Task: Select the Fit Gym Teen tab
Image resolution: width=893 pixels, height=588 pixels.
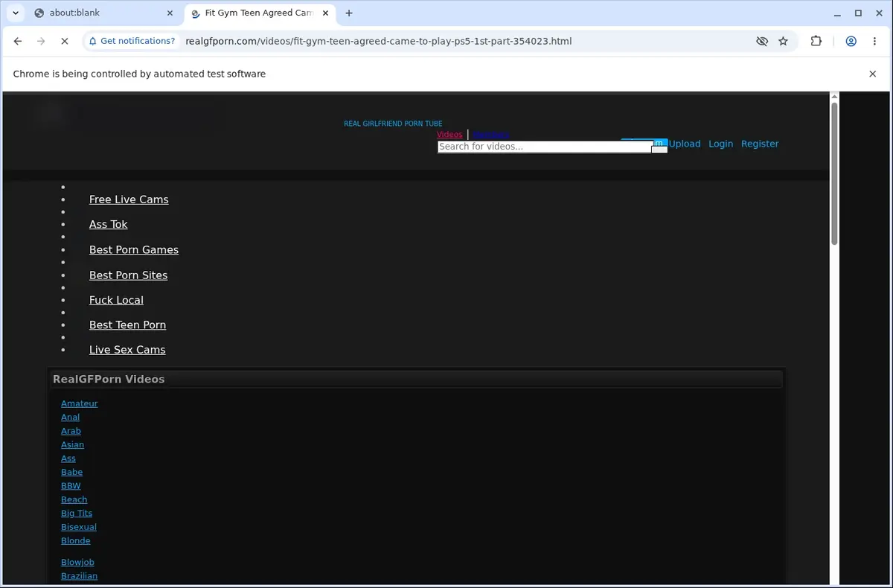Action: click(258, 13)
